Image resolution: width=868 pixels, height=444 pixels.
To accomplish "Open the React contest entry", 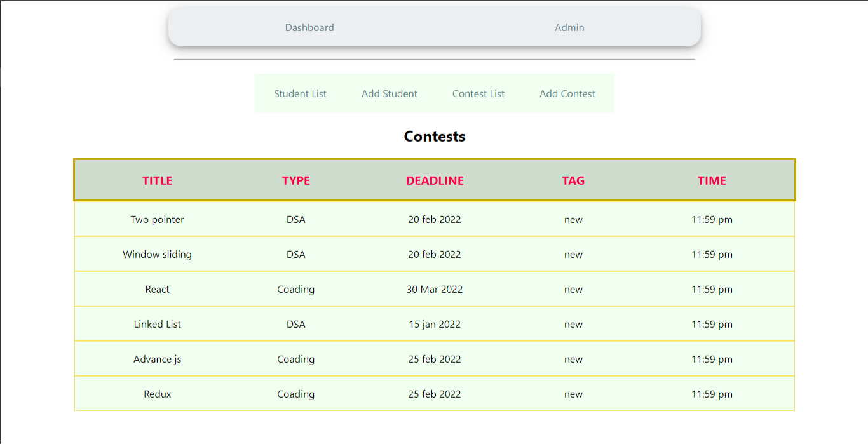I will [157, 289].
